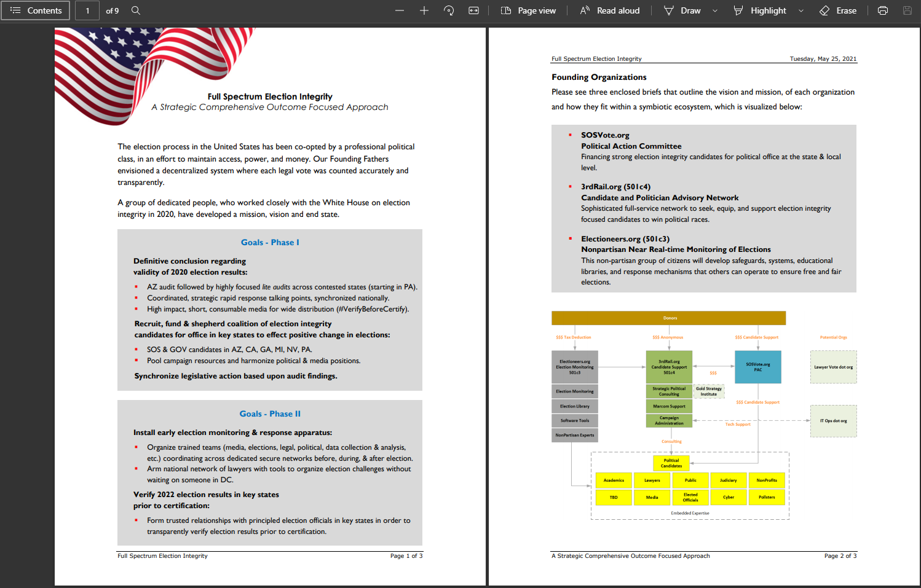Click the 'Political Candidates' yellow box

point(671,463)
